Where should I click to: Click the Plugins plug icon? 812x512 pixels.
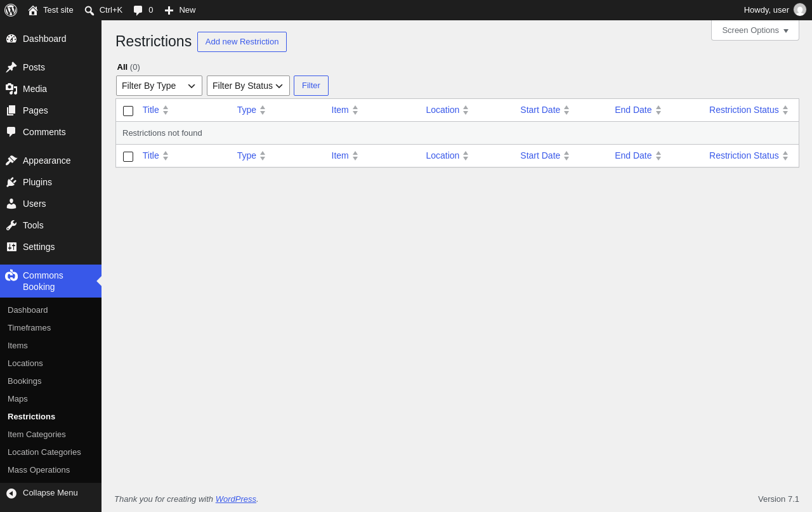pos(11,182)
